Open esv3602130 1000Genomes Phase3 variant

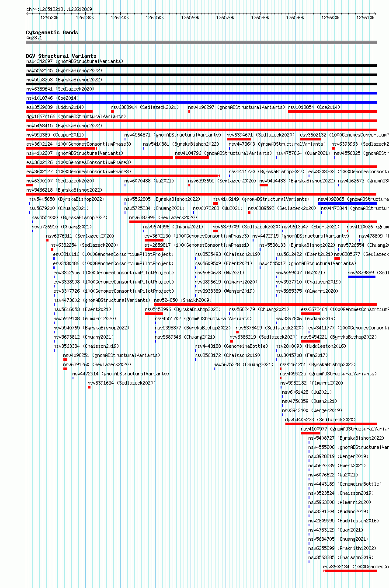[x=197, y=236]
